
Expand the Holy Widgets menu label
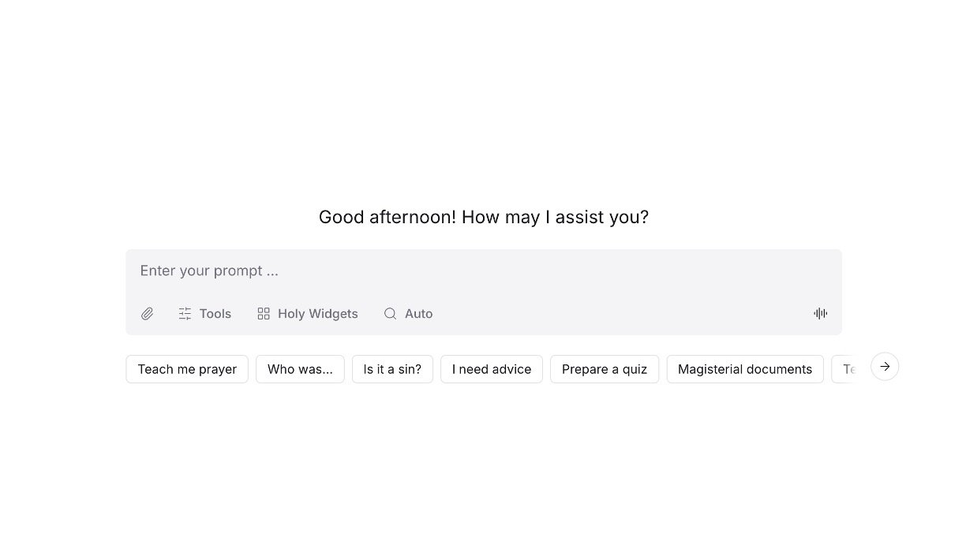[x=317, y=314]
